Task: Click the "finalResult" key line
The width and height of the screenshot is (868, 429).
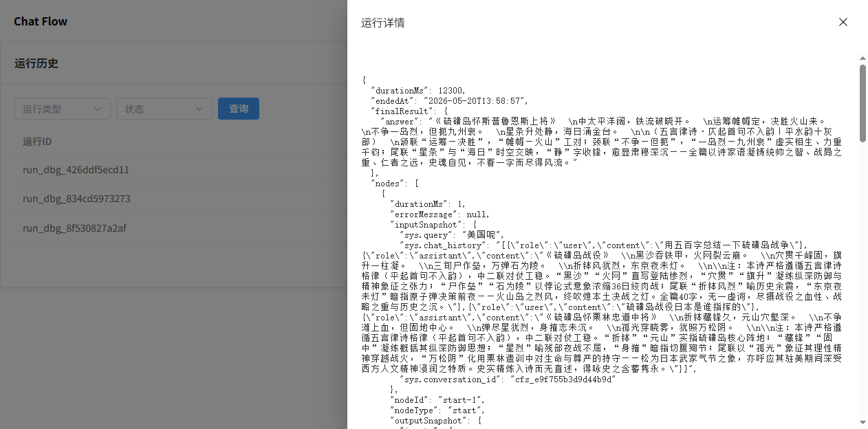Action: [409, 111]
